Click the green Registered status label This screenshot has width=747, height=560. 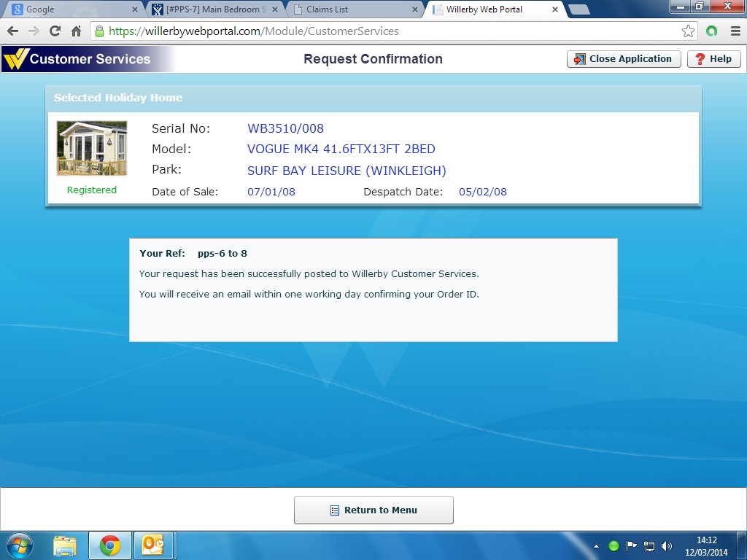[91, 190]
